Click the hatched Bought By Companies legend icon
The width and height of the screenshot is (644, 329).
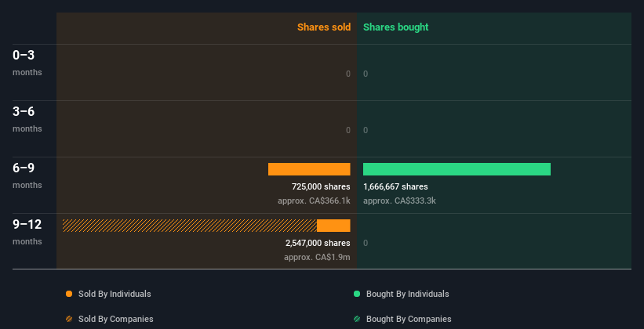point(357,319)
